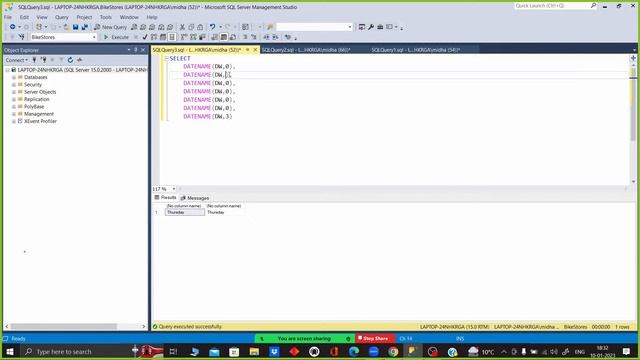This screenshot has width=640, height=360.
Task: Switch to the Results tab
Action: point(165,198)
